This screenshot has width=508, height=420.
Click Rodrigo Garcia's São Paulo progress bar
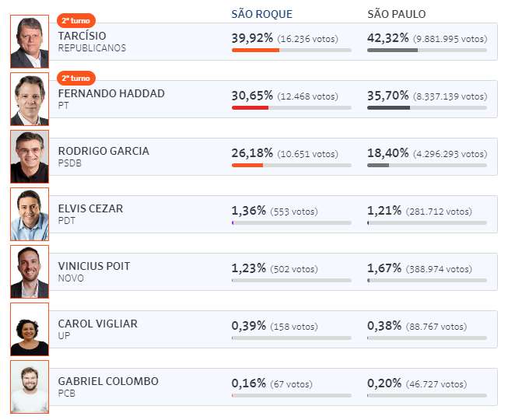pyautogui.click(x=427, y=166)
